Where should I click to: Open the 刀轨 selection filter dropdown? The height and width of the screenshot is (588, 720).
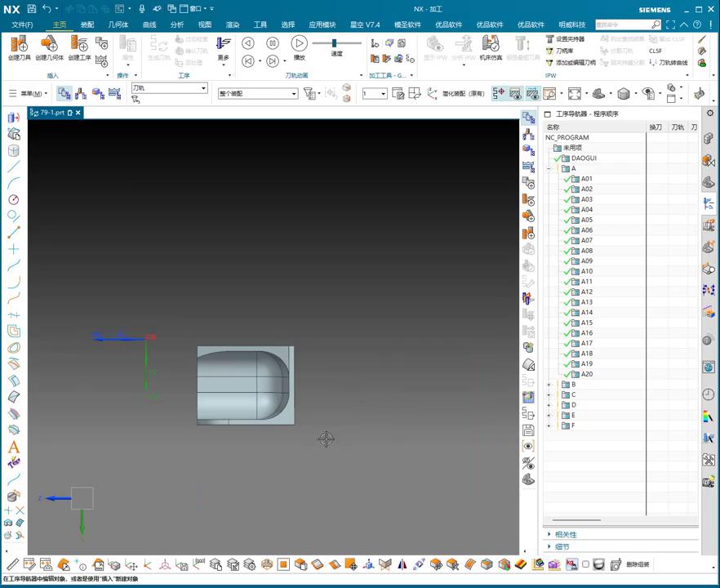(x=203, y=88)
